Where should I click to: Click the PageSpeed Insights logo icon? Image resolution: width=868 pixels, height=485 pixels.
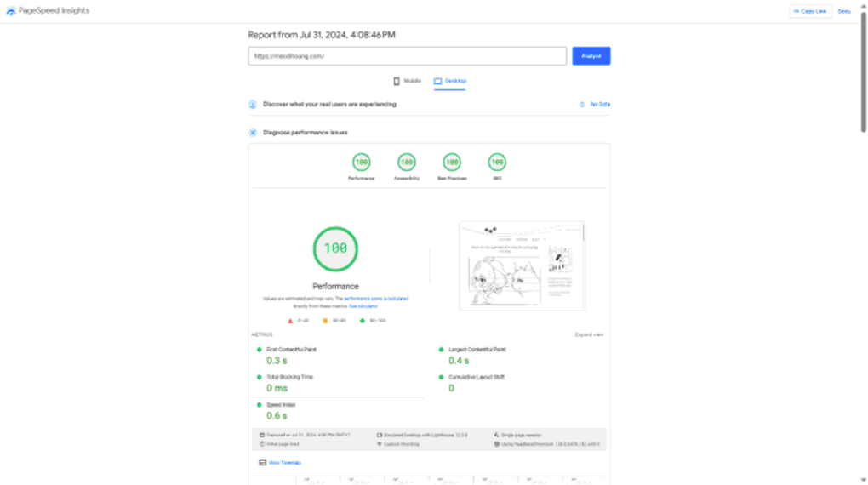pos(10,11)
